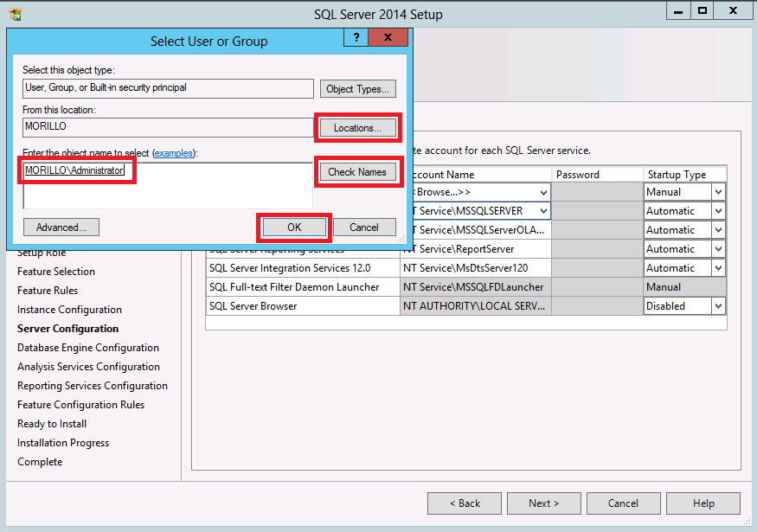Screen dimensions: 757x532
Task: Select Complete step in sidebar
Action: coord(40,462)
